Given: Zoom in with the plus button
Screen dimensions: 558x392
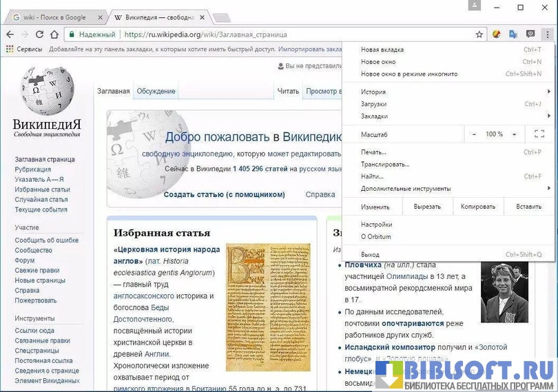Looking at the screenshot, I should 514,134.
